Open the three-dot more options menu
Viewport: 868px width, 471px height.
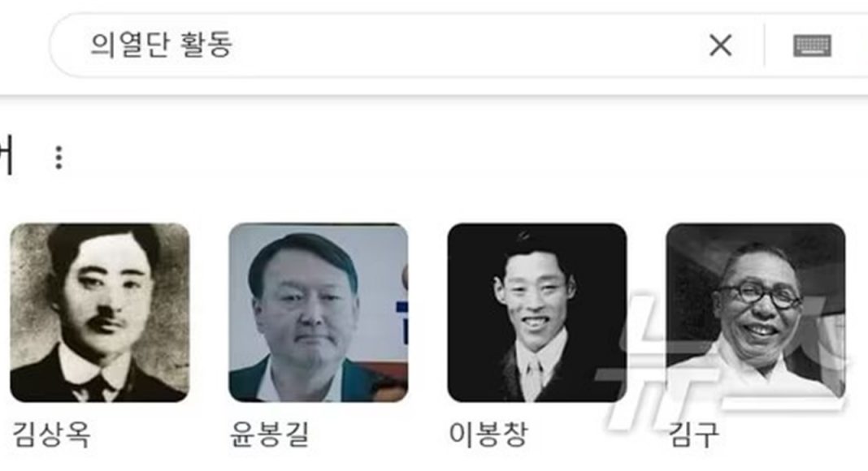coord(59,158)
